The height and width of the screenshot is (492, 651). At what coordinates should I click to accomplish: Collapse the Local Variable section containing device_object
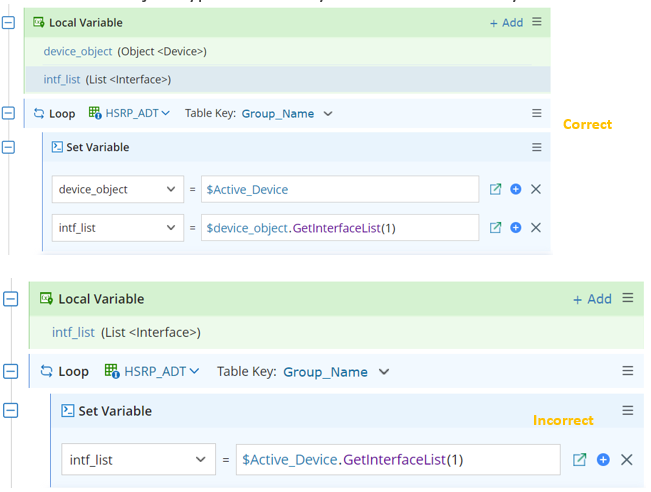[8, 22]
